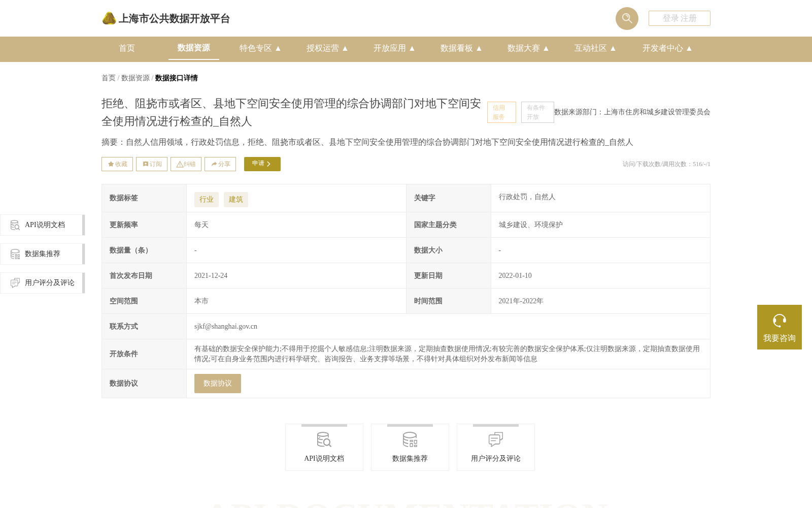Click the dataset title heading
The height and width of the screenshot is (508, 812).
(291, 112)
